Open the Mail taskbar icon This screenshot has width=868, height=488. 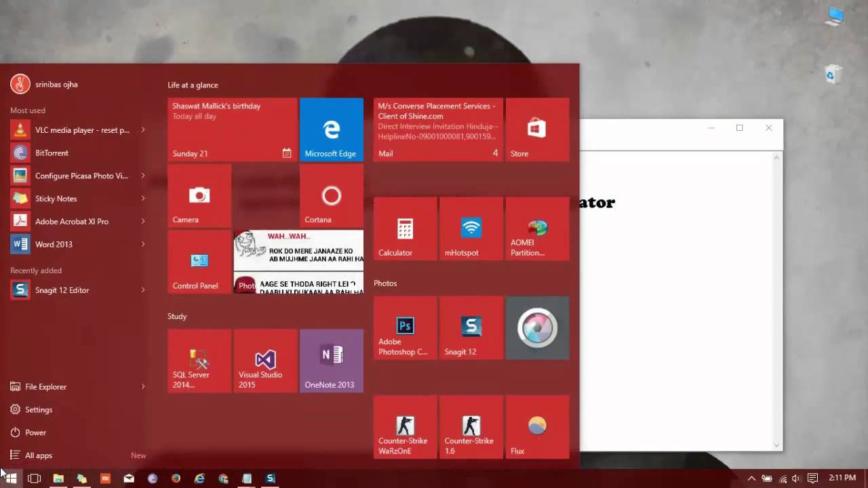pos(129,479)
